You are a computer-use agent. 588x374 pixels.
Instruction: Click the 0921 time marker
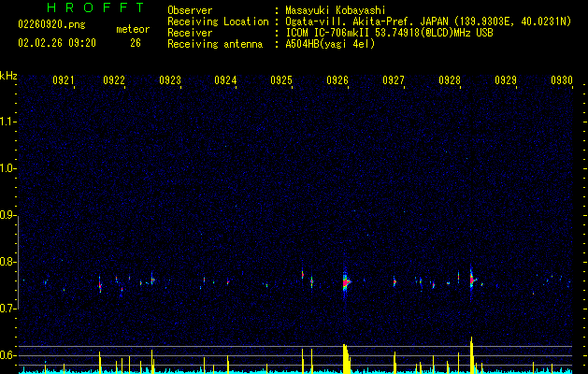(x=64, y=80)
